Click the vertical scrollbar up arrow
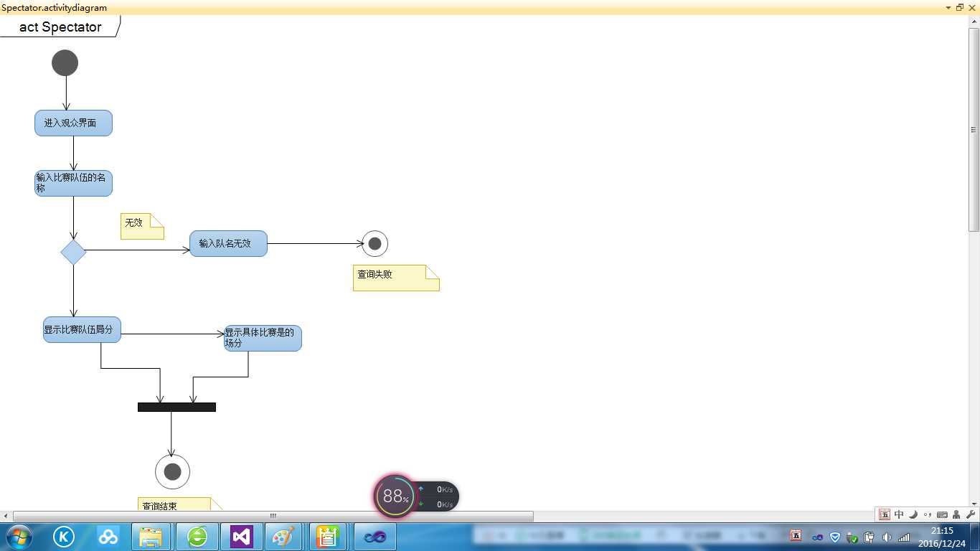The image size is (980, 551). [x=974, y=22]
